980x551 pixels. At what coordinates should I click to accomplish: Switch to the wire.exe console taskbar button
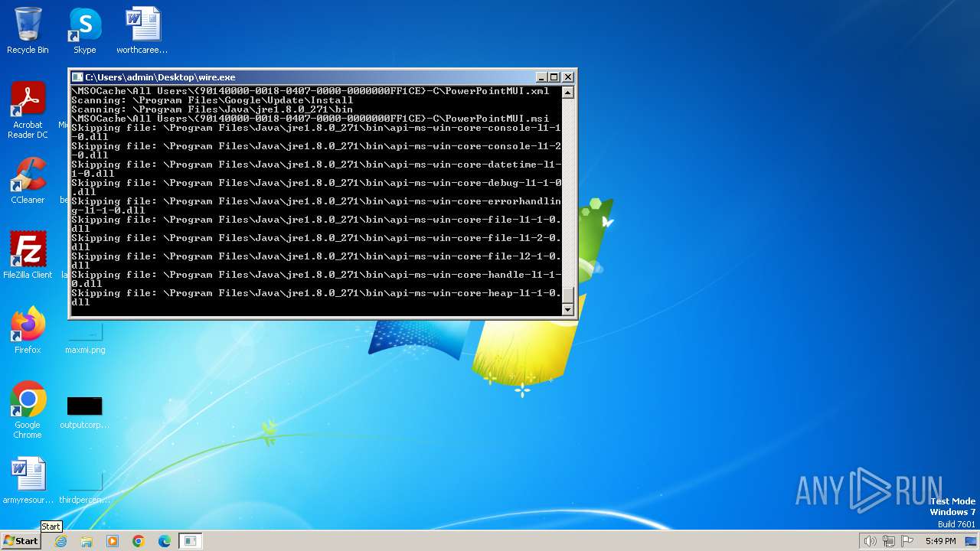pos(190,541)
